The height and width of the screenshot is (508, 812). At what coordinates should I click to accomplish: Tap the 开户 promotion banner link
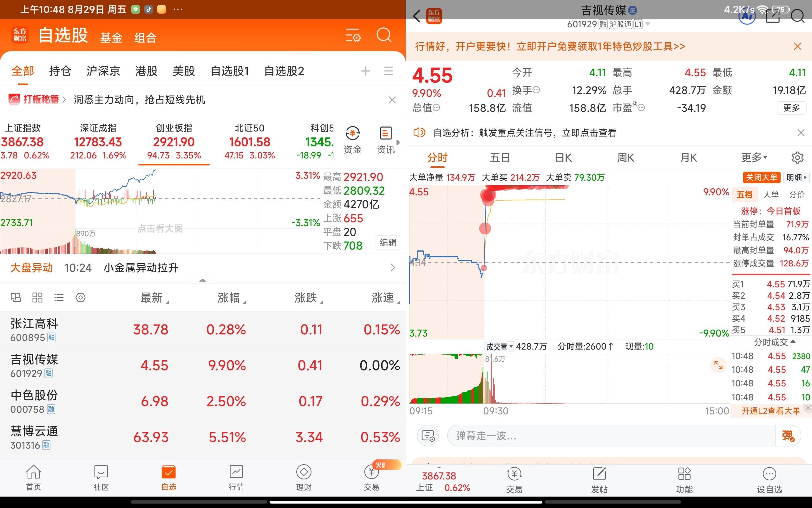[x=550, y=46]
